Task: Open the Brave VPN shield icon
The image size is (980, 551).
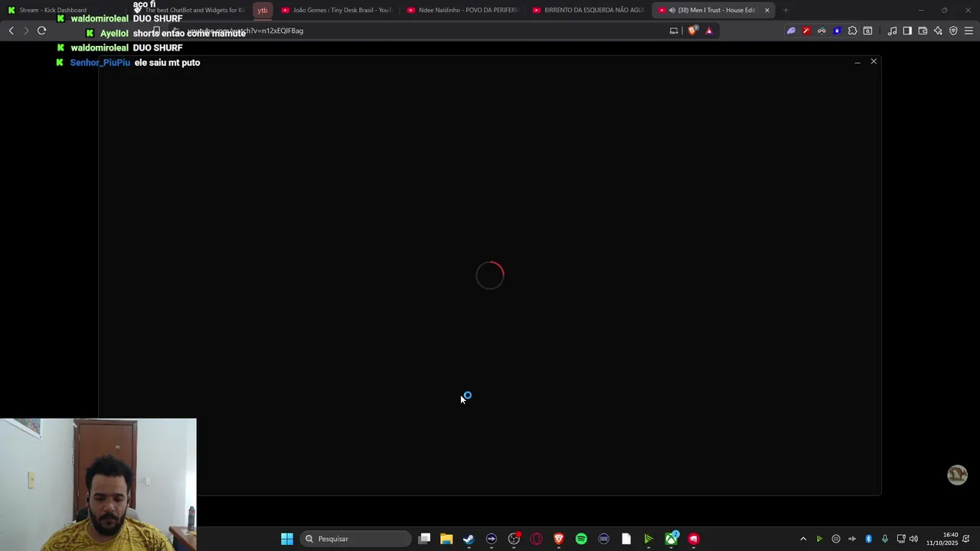Action: click(x=953, y=31)
